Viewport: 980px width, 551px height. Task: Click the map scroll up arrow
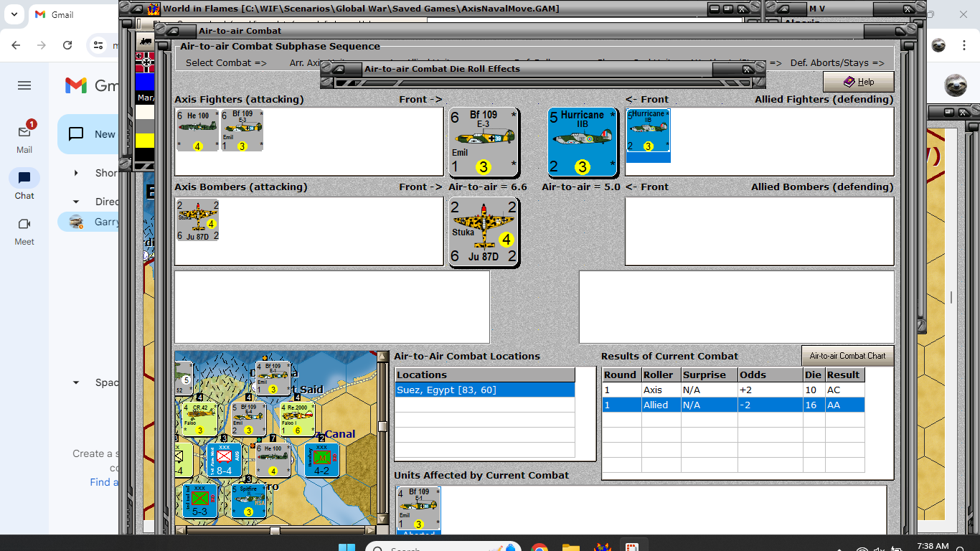(383, 357)
